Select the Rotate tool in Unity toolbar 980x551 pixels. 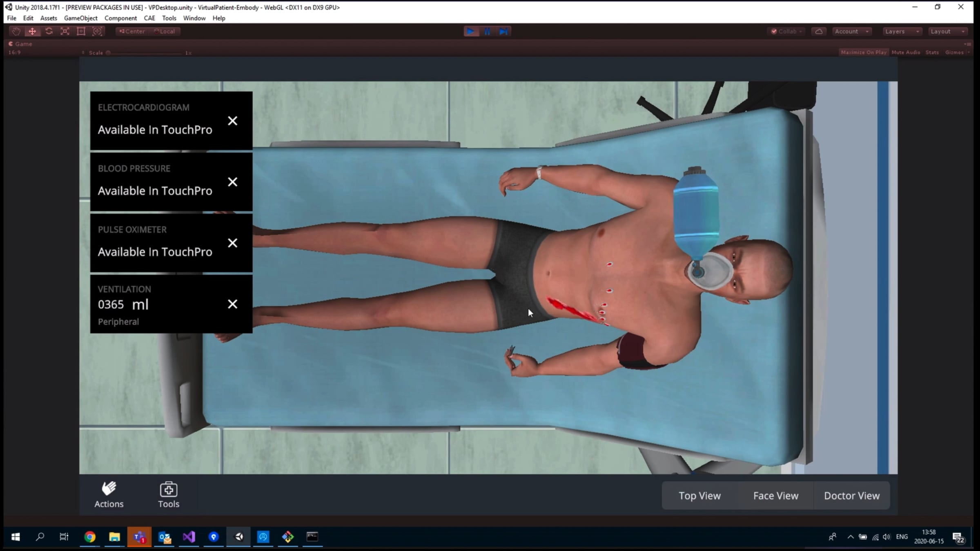[49, 31]
